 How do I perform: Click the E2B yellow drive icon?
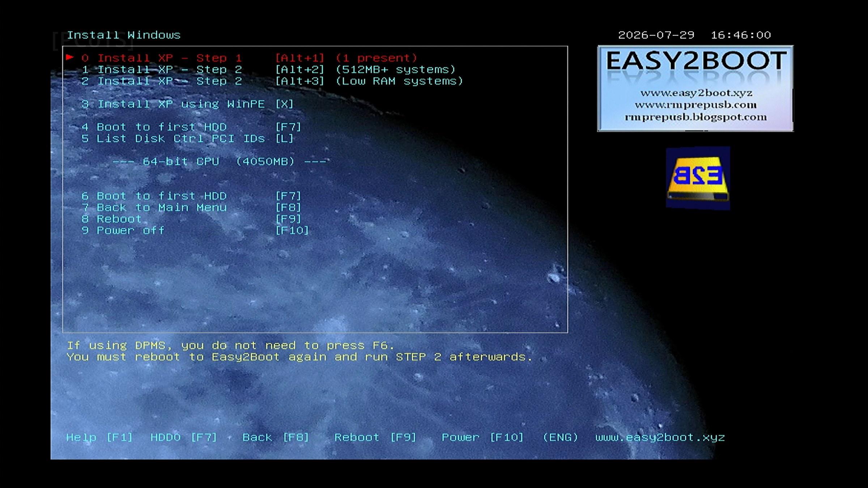coord(698,178)
